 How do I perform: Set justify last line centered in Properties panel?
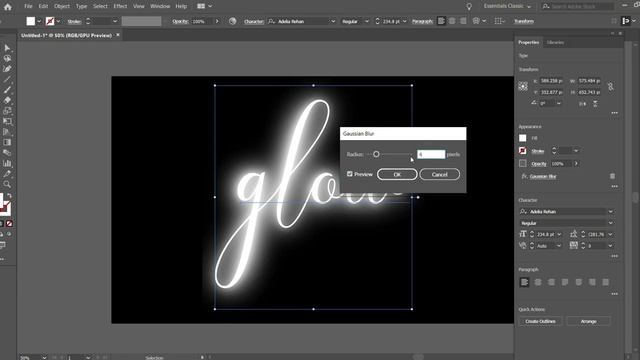(578, 282)
